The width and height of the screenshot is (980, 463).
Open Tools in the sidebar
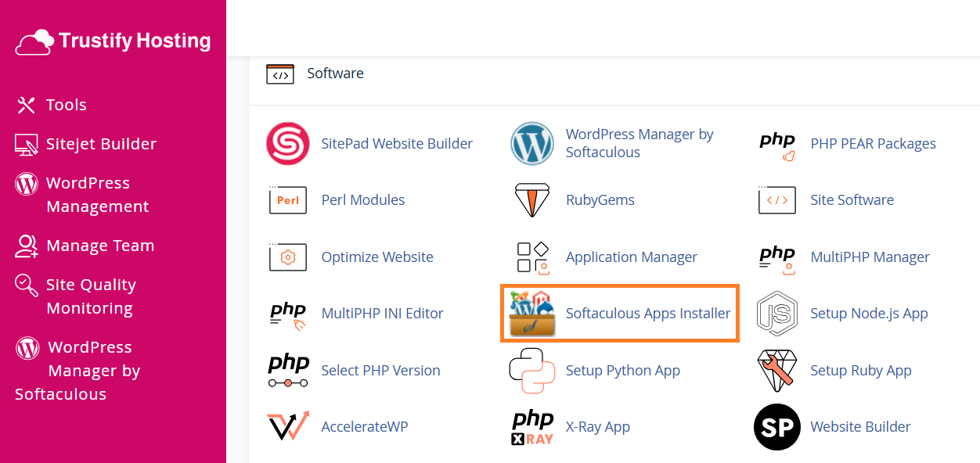67,105
